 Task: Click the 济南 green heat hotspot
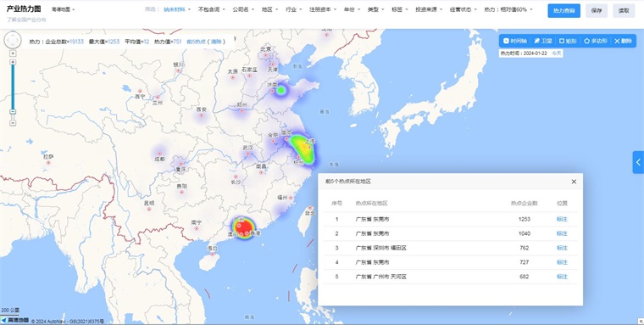pos(281,90)
